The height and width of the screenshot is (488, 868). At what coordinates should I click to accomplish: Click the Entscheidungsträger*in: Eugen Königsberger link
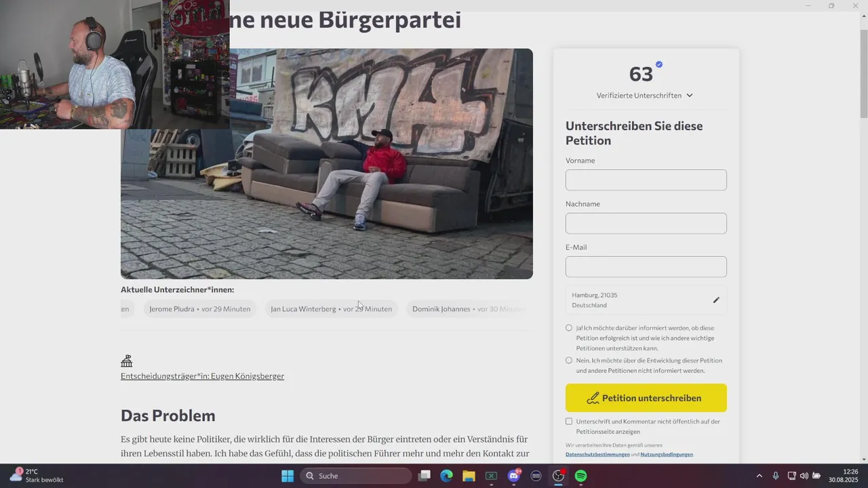point(202,376)
